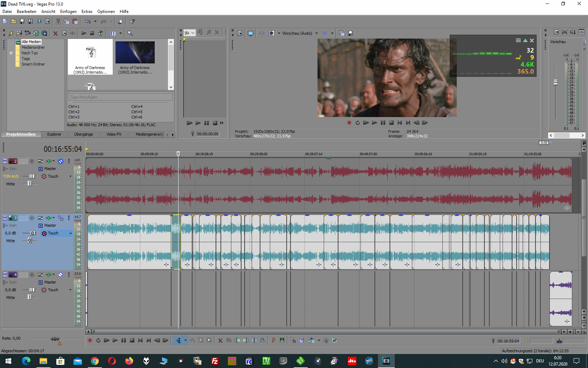
Task: Click the Tags hinzufügen input field
Action: click(120, 97)
